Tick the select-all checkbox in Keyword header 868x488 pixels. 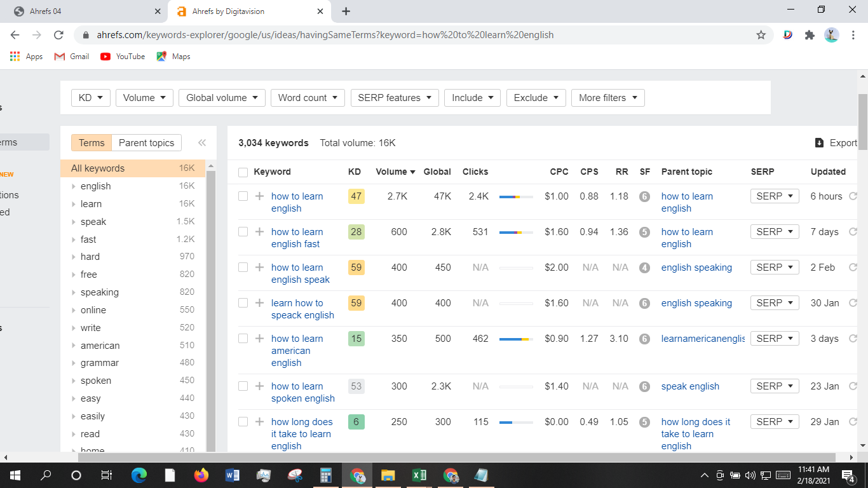pyautogui.click(x=243, y=172)
